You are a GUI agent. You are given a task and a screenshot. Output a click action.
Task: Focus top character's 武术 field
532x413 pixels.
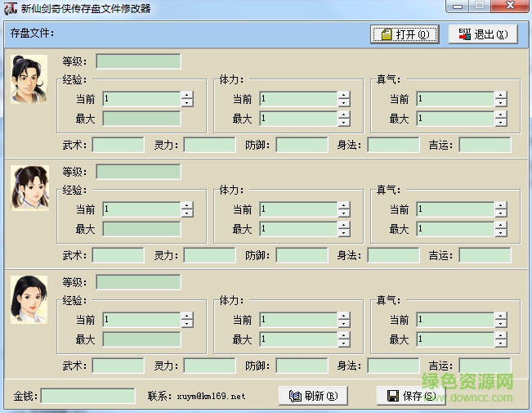[118, 145]
